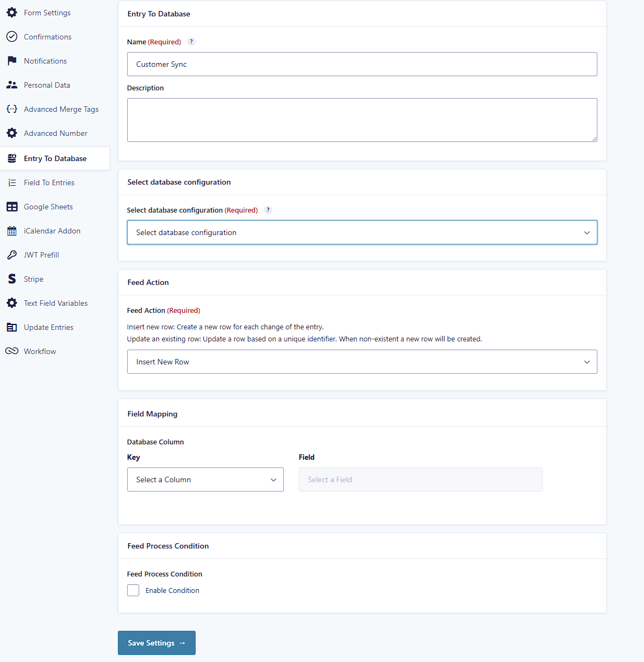Open the Update Entries settings page
Screen dimensions: 644x662
49,327
